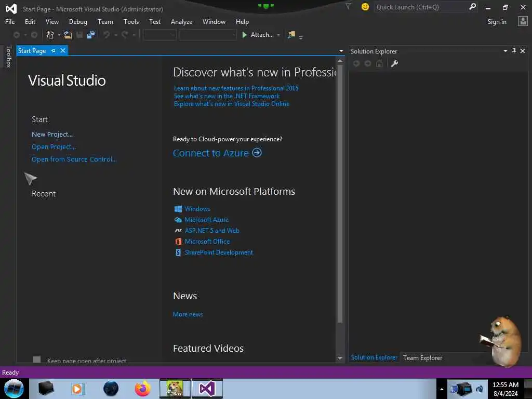Viewport: 532px width, 399px height.
Task: Open the Analyze menu
Action: [181, 22]
